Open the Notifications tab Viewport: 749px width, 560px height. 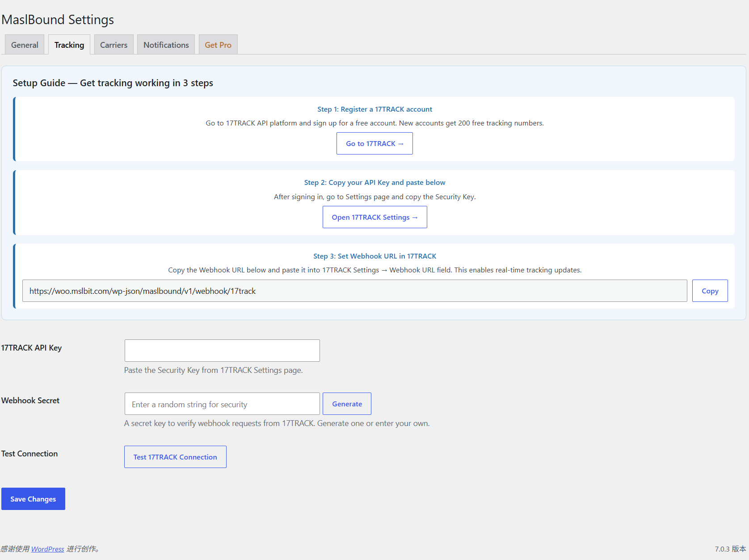pyautogui.click(x=166, y=45)
